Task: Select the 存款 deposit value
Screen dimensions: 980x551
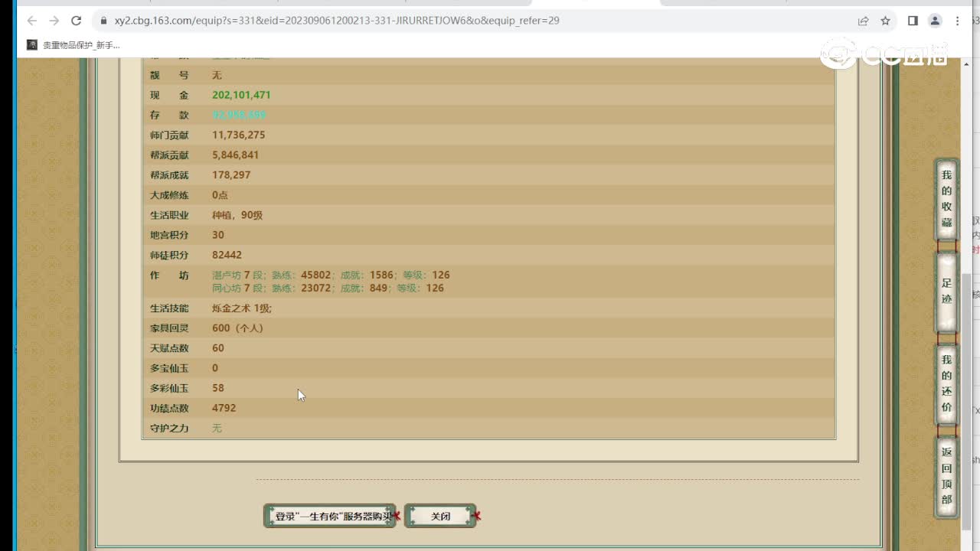Action: pyautogui.click(x=239, y=115)
